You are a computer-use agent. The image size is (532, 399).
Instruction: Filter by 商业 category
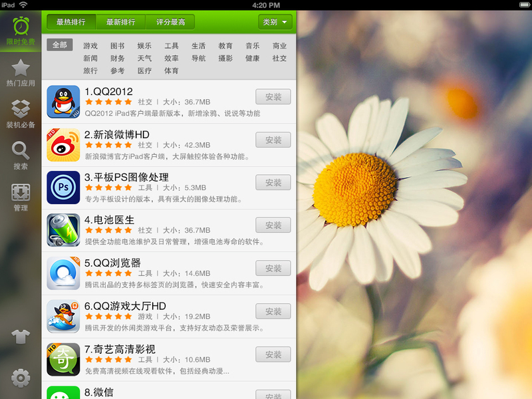[279, 46]
